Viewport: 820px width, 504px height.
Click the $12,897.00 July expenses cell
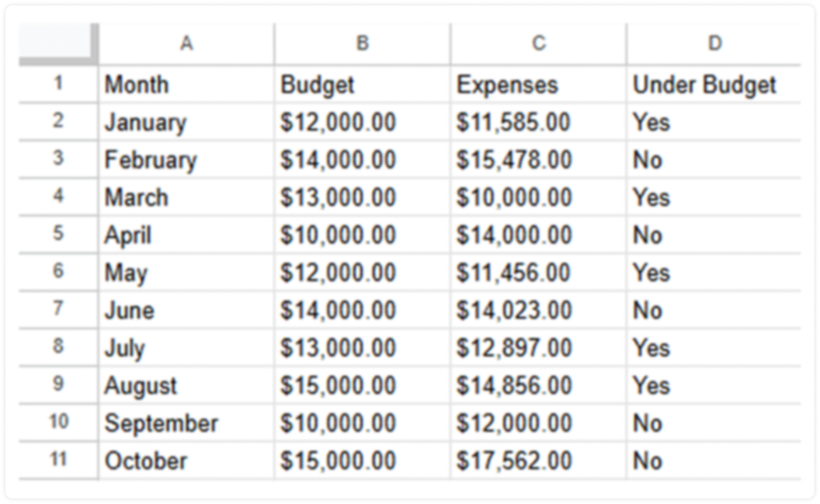538,348
